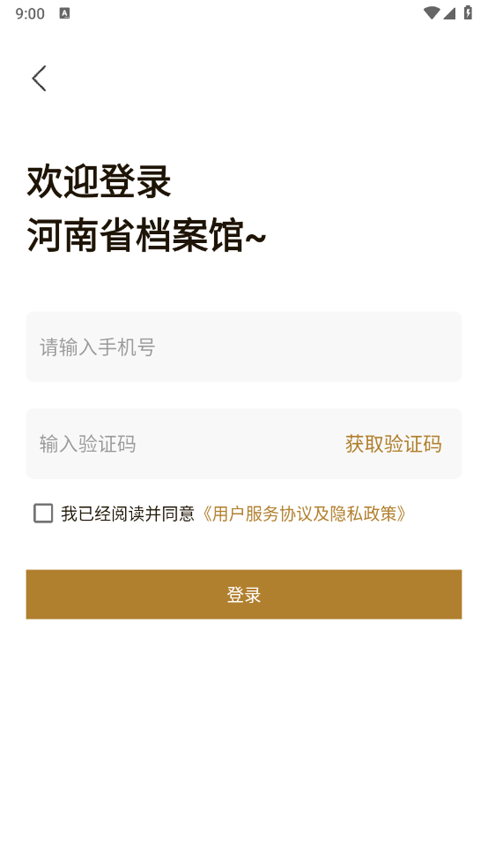Click the keyboard language indicator in status bar
488x868 pixels.
[x=65, y=14]
